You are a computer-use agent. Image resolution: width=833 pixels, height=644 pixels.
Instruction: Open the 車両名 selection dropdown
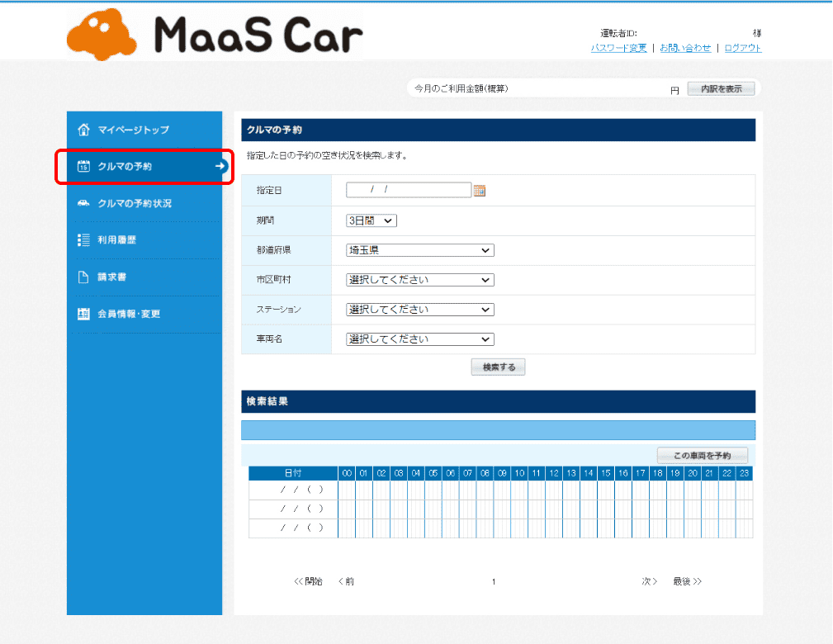pyautogui.click(x=419, y=339)
